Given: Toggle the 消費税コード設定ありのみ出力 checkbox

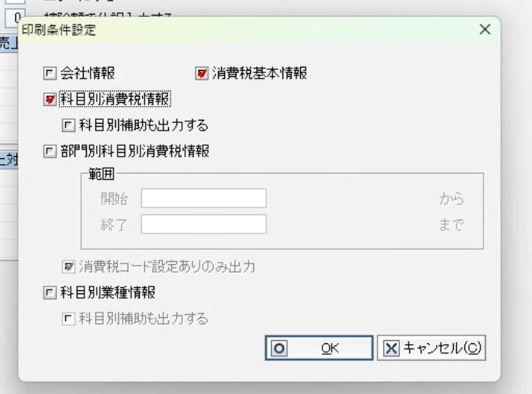Looking at the screenshot, I should coord(68,267).
